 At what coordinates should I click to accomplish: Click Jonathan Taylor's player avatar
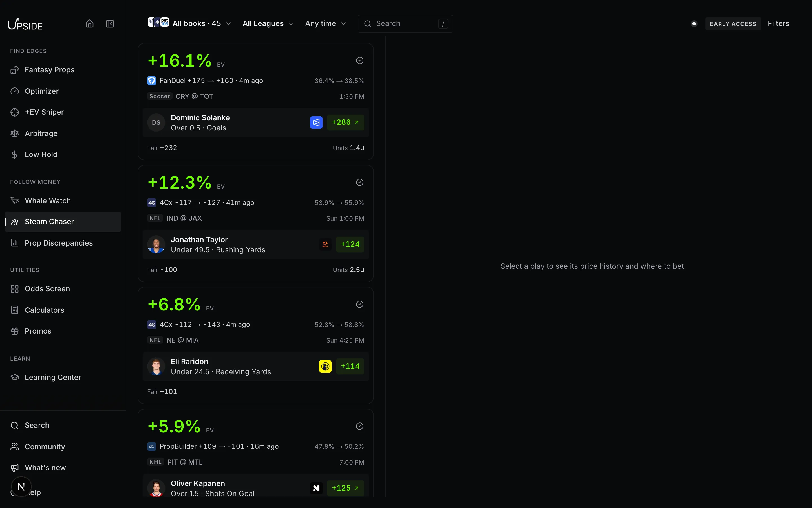click(x=156, y=245)
